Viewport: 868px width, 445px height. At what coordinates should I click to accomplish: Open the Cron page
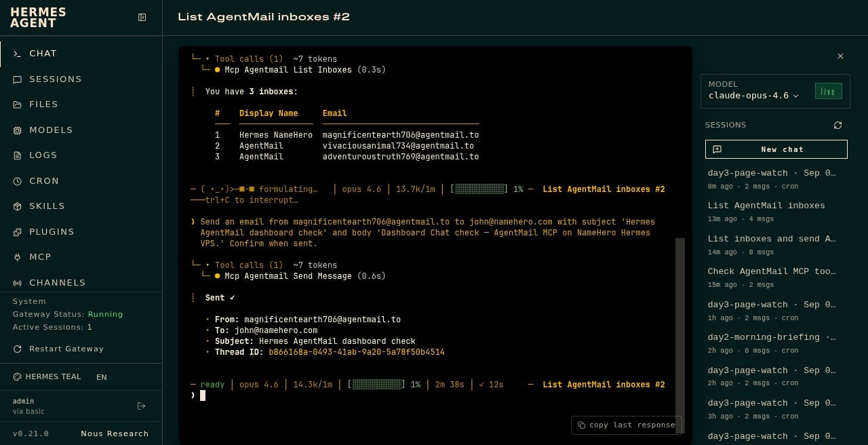(81, 180)
